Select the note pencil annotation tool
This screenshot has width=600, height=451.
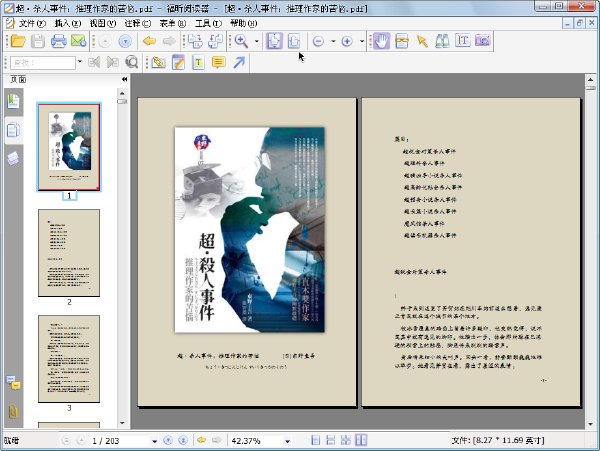tap(178, 62)
